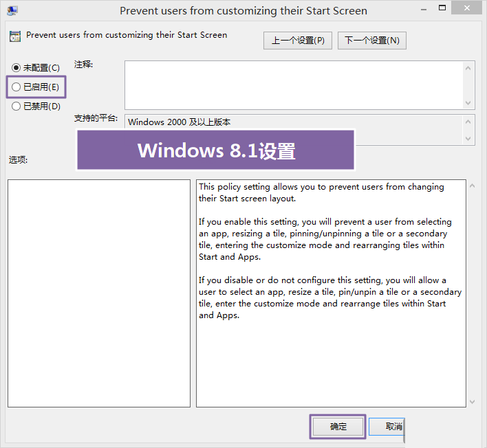Click the 上一个设置(P) button
This screenshot has height=448, width=487.
(x=298, y=41)
